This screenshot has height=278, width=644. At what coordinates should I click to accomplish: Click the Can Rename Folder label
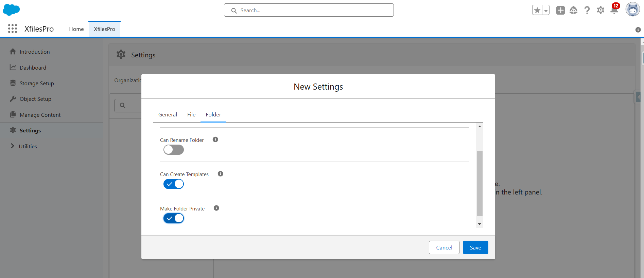[182, 140]
